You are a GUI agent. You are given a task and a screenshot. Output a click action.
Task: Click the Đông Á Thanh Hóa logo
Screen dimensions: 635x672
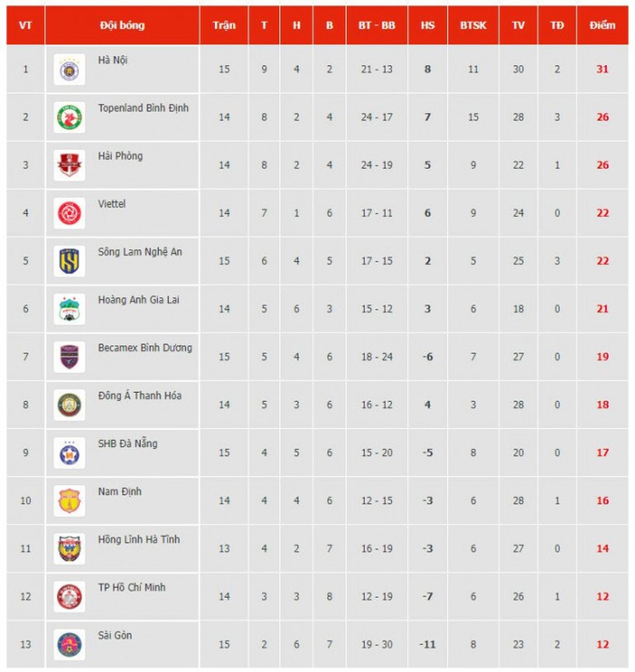[69, 405]
